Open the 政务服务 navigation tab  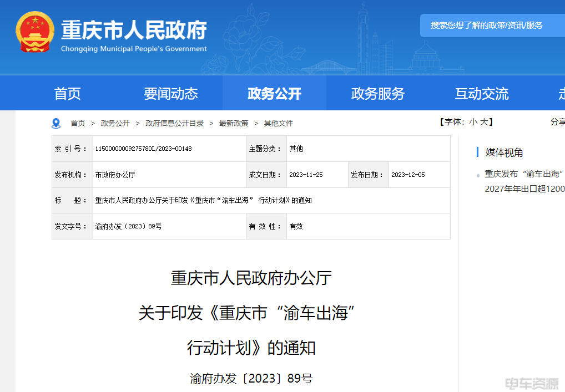click(378, 94)
